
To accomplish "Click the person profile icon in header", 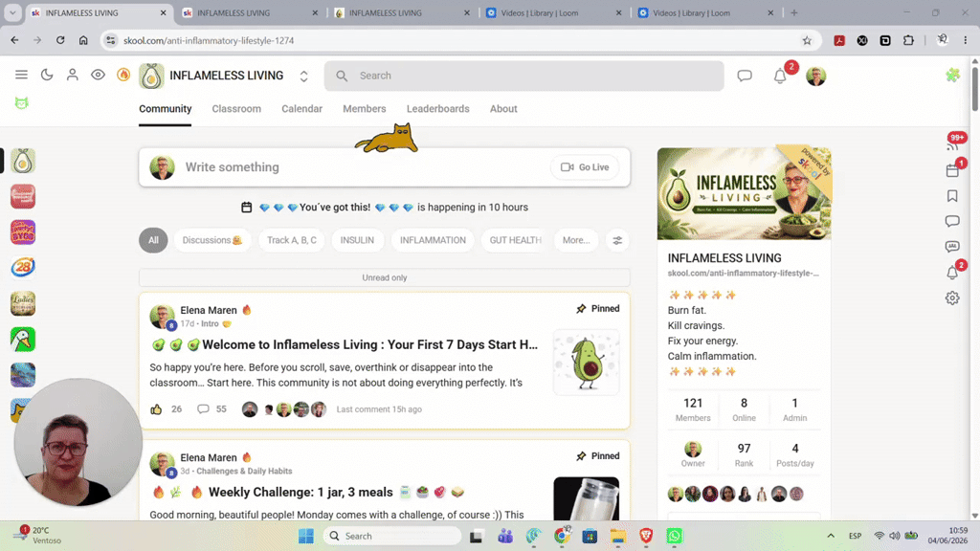I will 73,75.
